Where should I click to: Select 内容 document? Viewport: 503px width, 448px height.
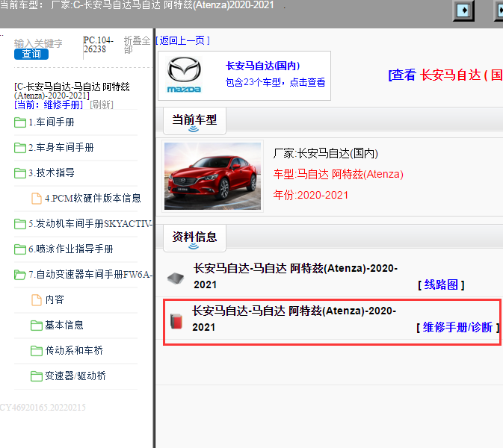click(x=55, y=299)
